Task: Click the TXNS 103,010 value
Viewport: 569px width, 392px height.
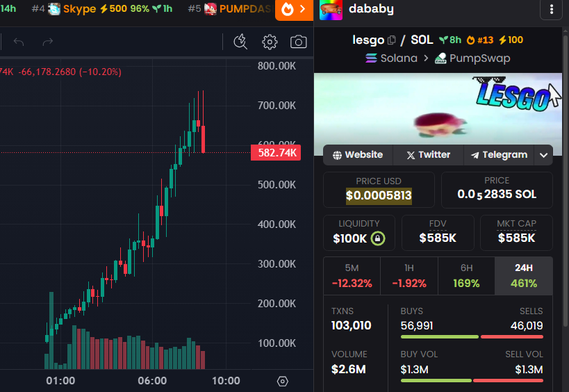Action: (x=352, y=325)
